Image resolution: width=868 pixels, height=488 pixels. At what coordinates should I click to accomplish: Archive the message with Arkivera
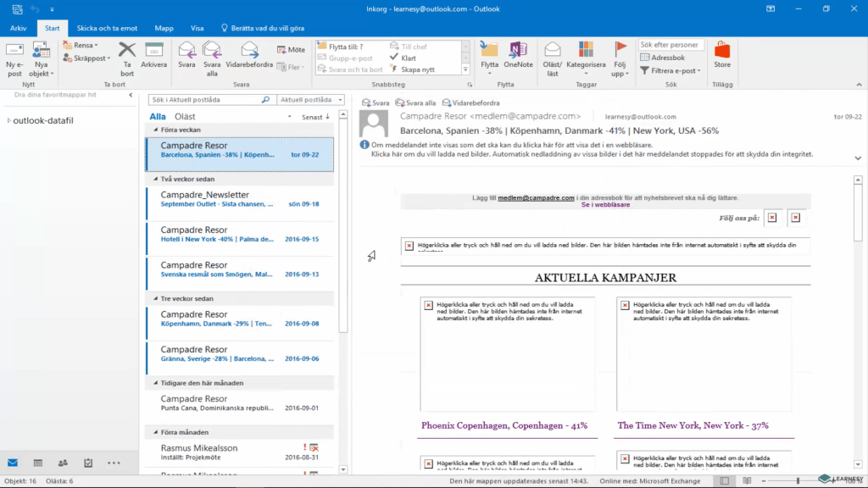154,55
